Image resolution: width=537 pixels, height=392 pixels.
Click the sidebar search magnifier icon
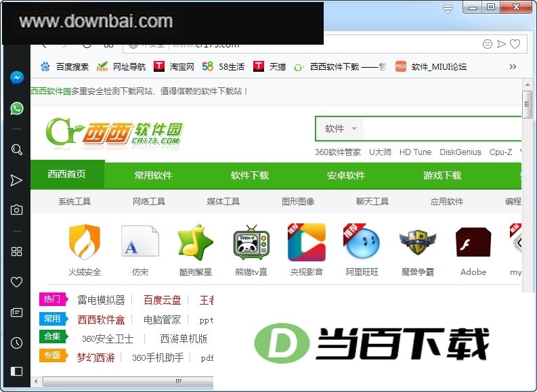click(17, 150)
